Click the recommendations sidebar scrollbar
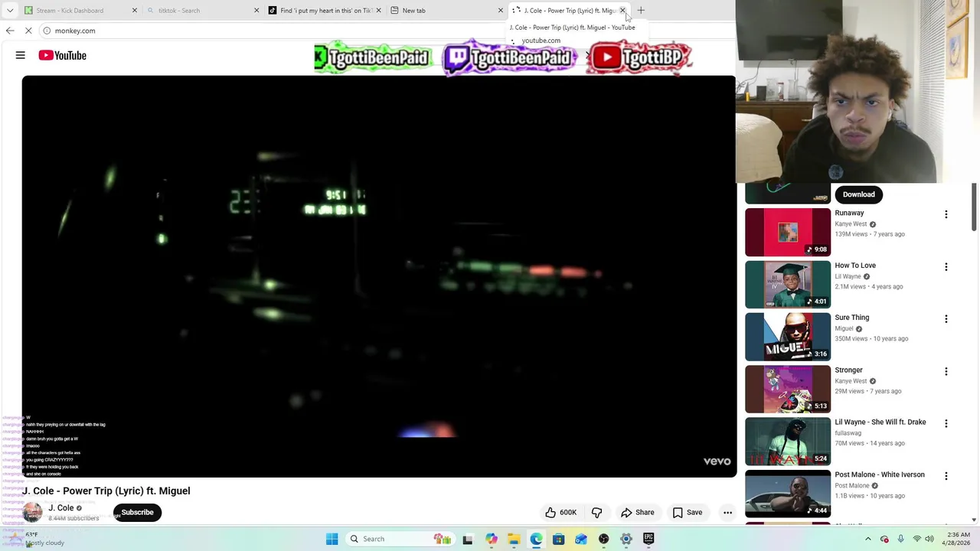 (x=974, y=207)
